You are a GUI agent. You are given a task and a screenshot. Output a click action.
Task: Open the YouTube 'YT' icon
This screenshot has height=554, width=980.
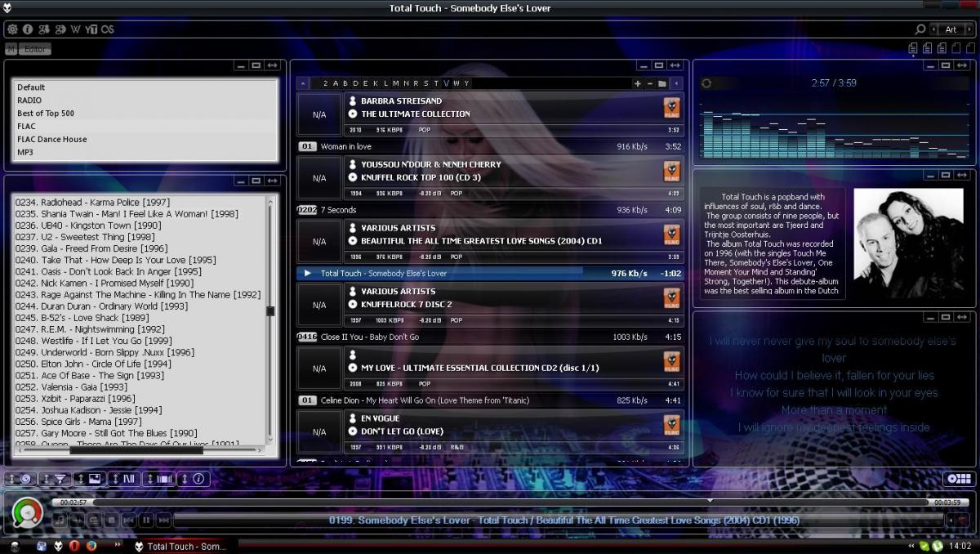pyautogui.click(x=91, y=29)
